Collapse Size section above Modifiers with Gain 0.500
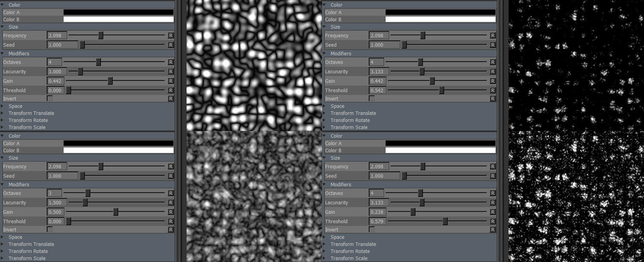Image resolution: width=644 pixels, height=262 pixels. click(x=3, y=158)
